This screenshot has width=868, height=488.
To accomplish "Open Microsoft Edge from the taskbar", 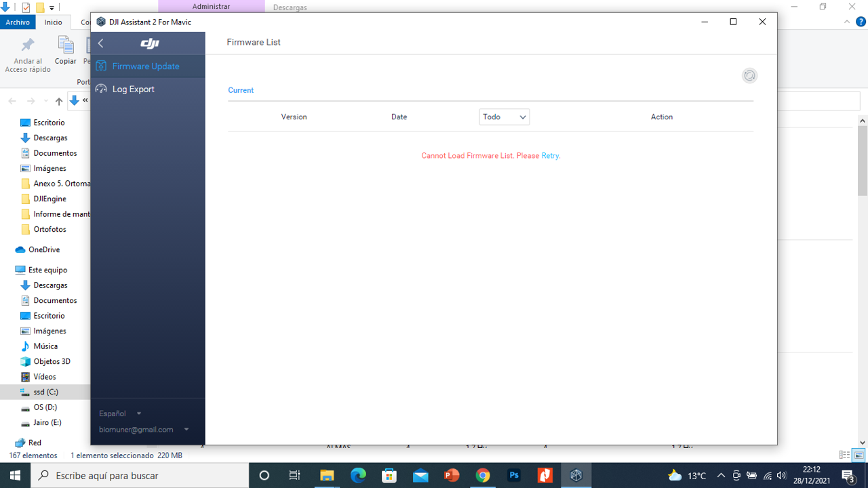I will (358, 475).
